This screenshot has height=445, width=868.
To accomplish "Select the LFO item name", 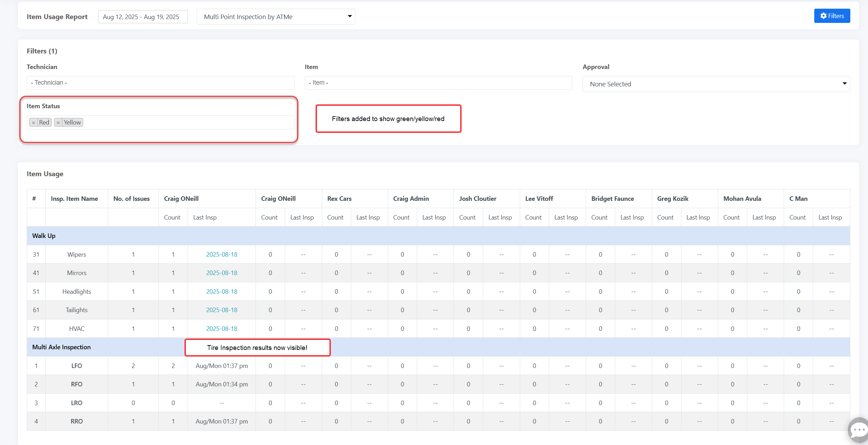I will [77, 366].
